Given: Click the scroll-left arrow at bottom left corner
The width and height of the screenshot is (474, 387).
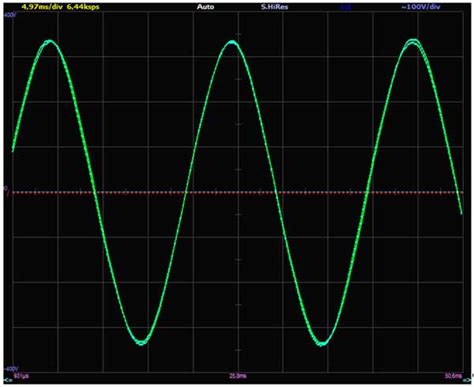Looking at the screenshot, I should (x=6, y=380).
